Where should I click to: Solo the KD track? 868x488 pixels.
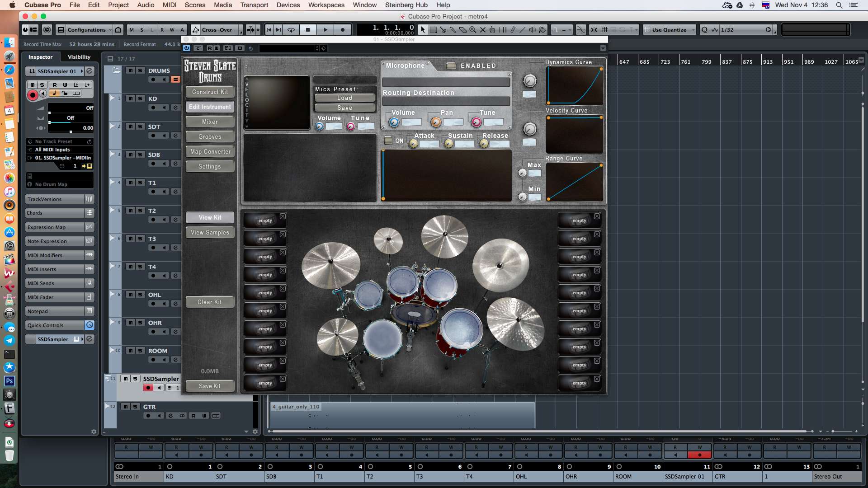pyautogui.click(x=140, y=99)
